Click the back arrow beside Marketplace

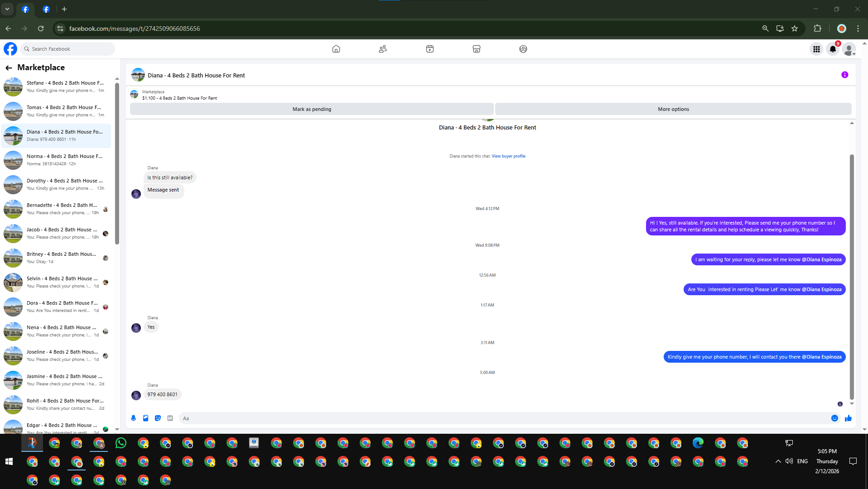pos(9,68)
